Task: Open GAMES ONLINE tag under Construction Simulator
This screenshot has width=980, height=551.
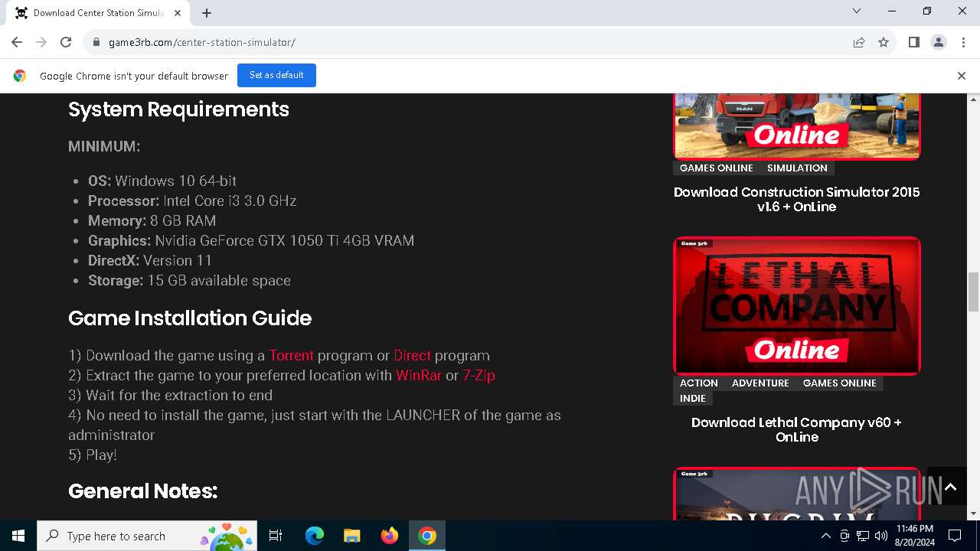Action: 717,168
